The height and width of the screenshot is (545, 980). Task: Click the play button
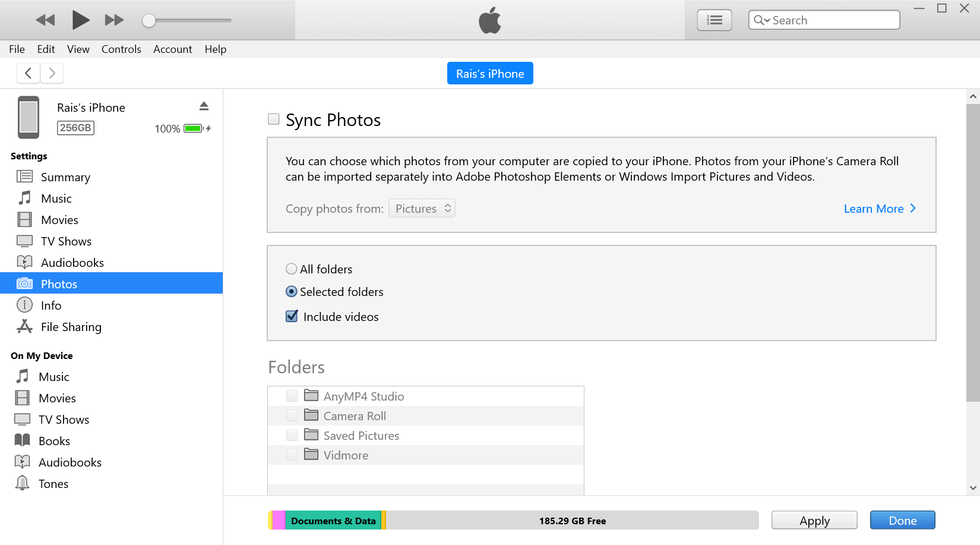pyautogui.click(x=81, y=20)
